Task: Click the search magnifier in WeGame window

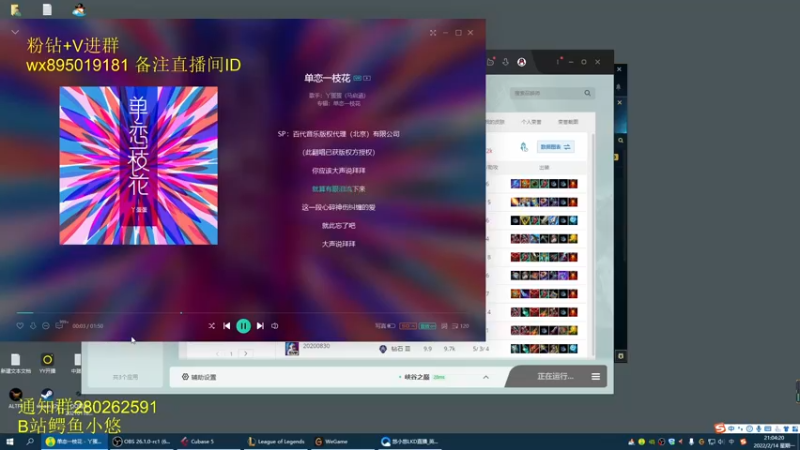Action: (x=587, y=93)
